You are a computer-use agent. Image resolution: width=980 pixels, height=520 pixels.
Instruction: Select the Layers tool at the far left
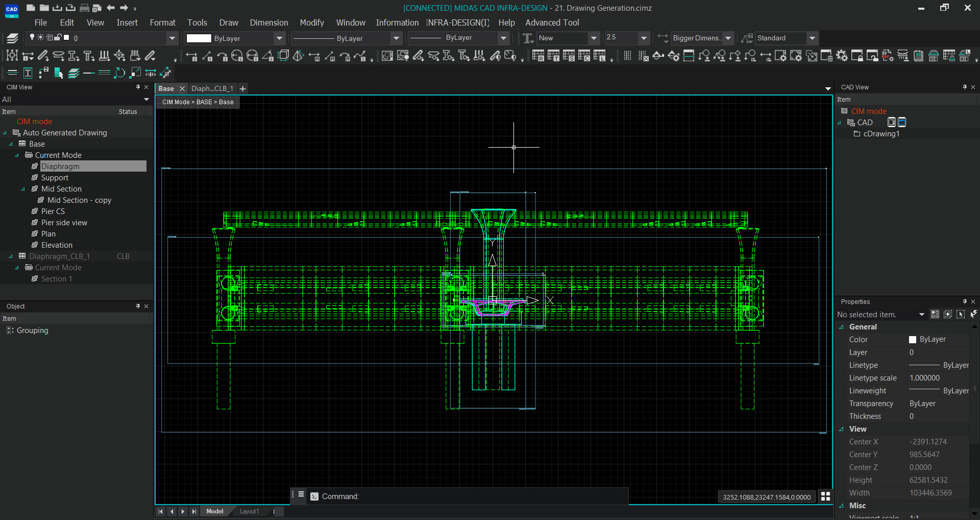coord(13,38)
